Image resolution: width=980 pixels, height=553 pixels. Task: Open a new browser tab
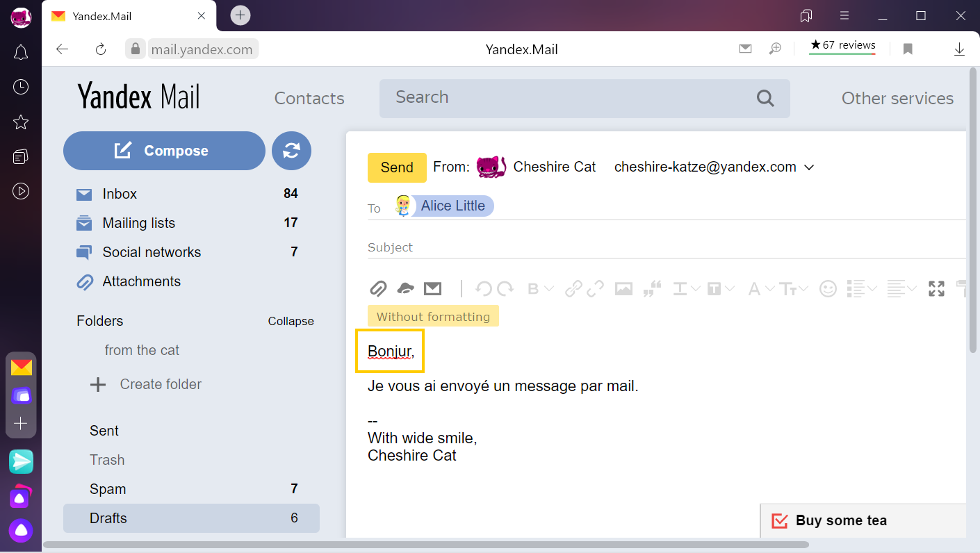click(240, 15)
